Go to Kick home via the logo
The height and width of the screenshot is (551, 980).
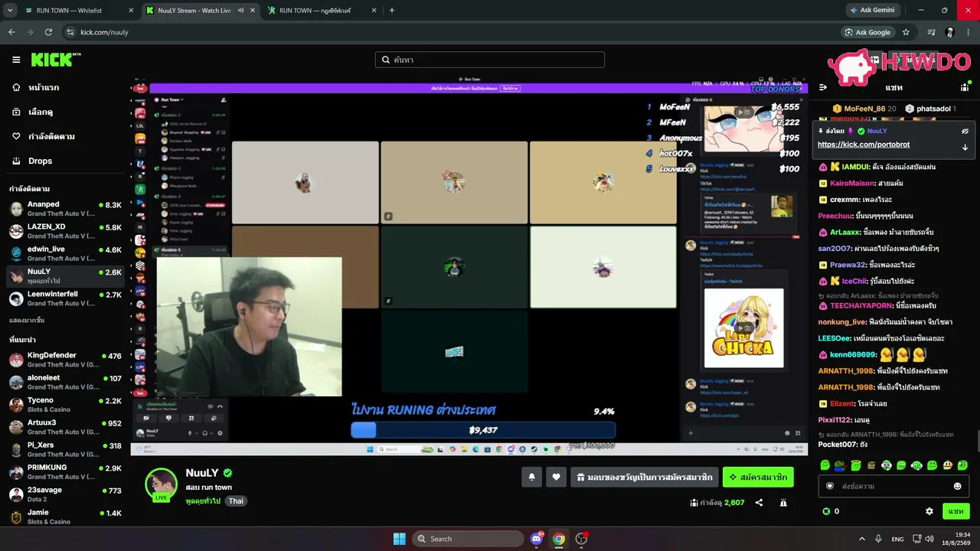click(56, 60)
